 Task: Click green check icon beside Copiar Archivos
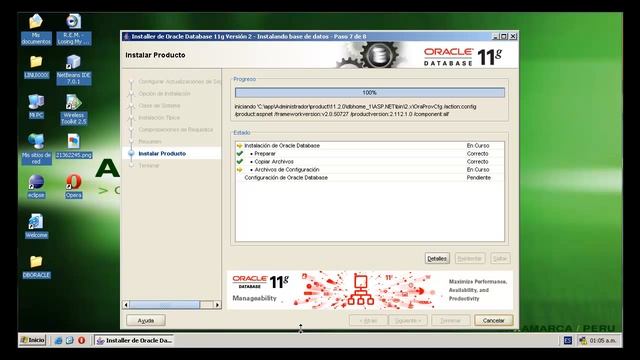[x=240, y=162]
